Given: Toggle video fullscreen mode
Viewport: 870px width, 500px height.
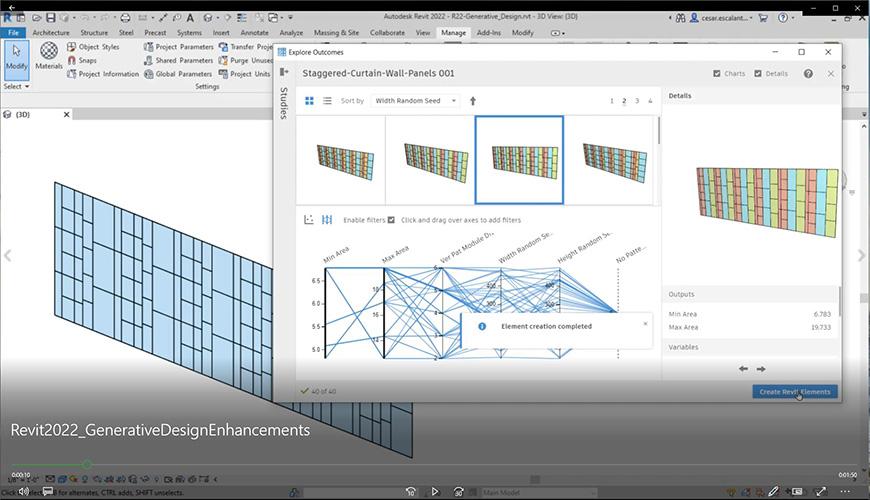Looking at the screenshot, I should [821, 491].
